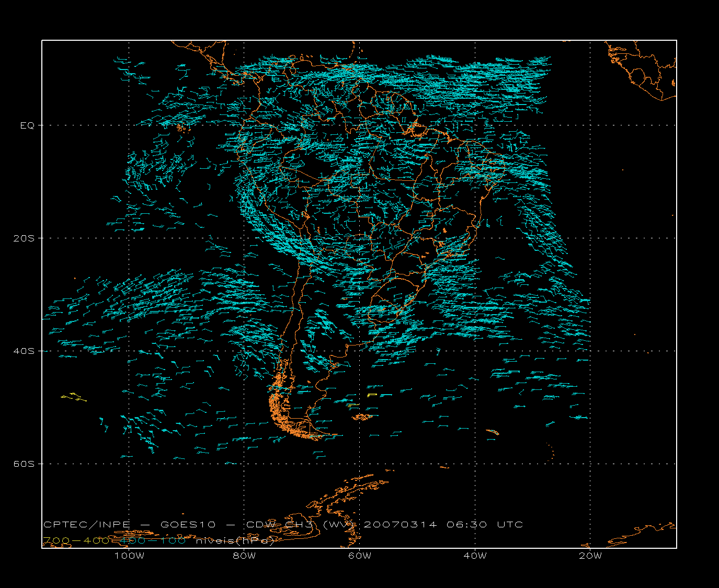Click the 06:30 time text
This screenshot has width=719, height=588.
coord(467,525)
